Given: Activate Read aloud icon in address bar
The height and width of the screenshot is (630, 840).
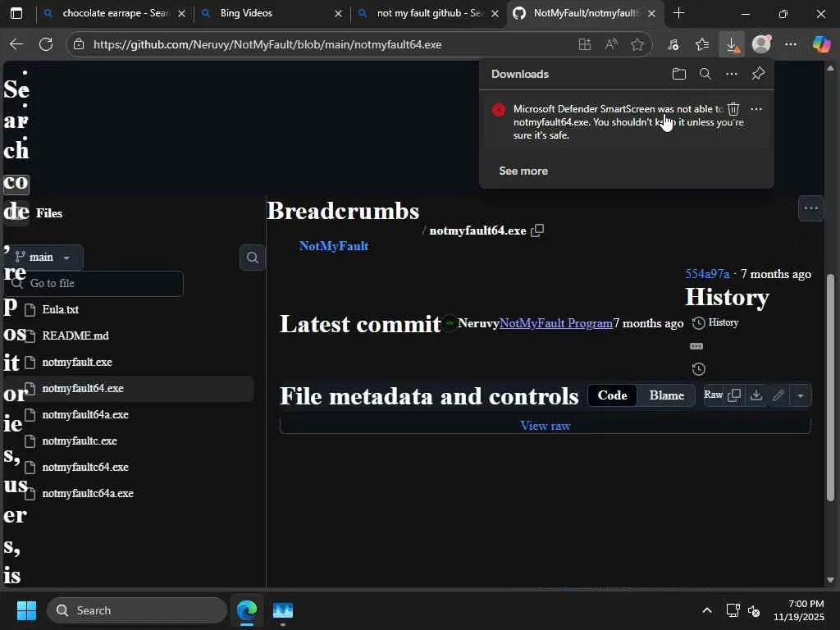Looking at the screenshot, I should [x=610, y=44].
